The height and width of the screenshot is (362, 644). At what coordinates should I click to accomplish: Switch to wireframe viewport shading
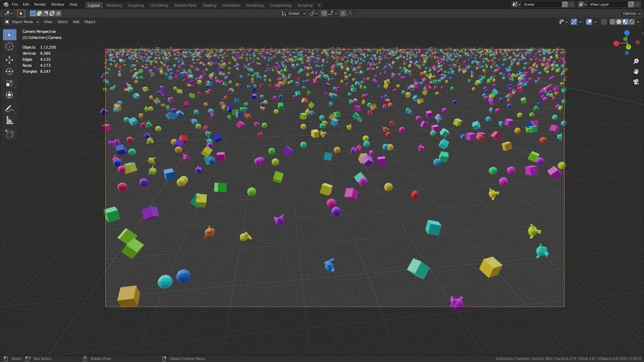[x=613, y=22]
